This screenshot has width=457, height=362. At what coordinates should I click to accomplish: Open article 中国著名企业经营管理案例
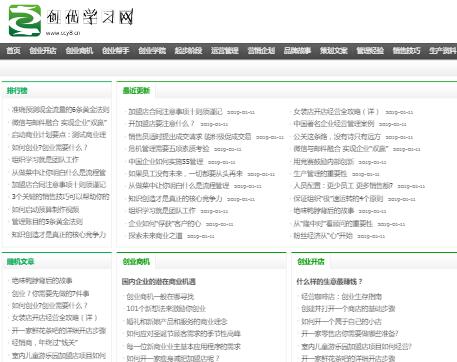pyautogui.click(x=334, y=124)
